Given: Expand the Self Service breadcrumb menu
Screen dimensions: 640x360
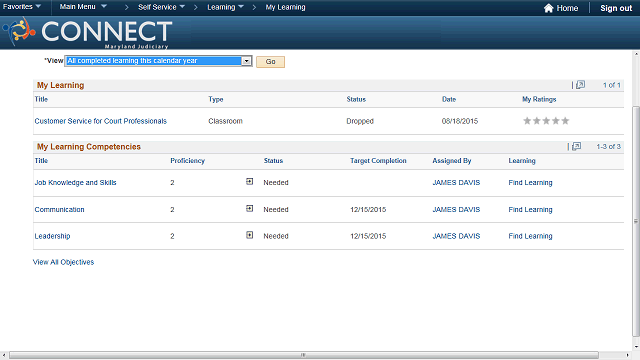Looking at the screenshot, I should pyautogui.click(x=161, y=7).
